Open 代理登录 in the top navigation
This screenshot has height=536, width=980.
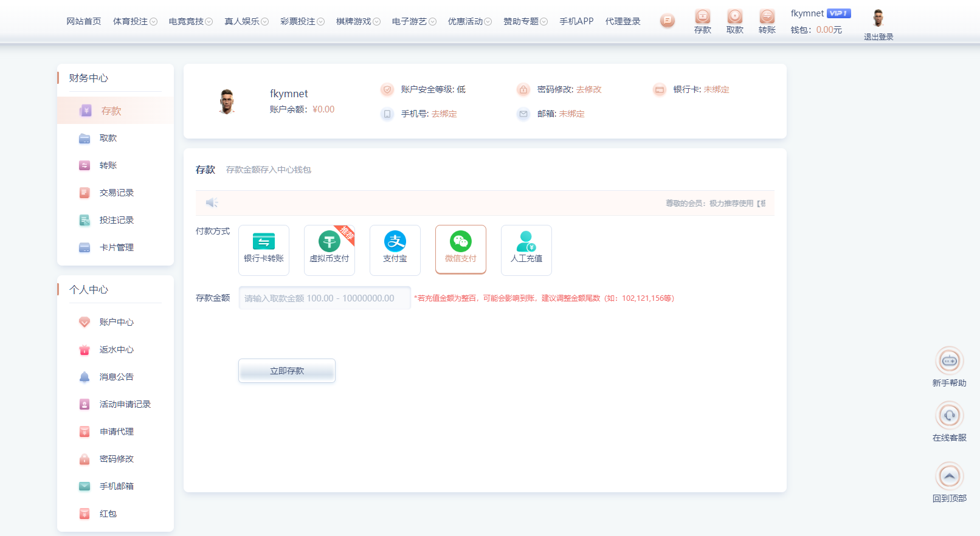tap(623, 21)
